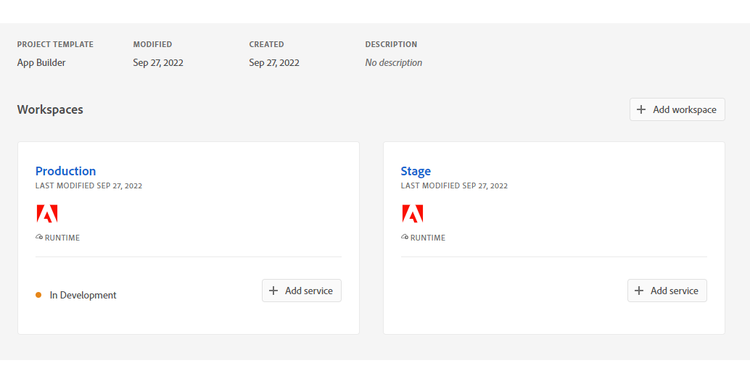Click the orange In Development status dot

[x=39, y=295]
